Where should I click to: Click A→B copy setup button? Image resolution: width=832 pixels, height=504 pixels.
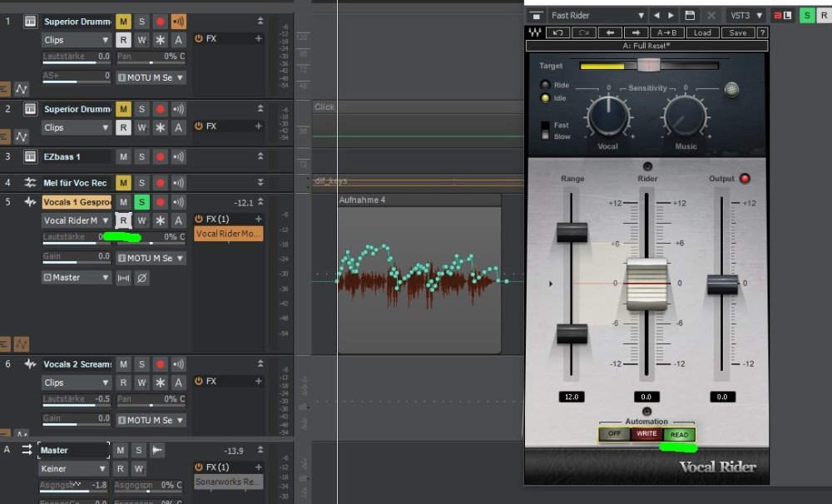[x=667, y=33]
